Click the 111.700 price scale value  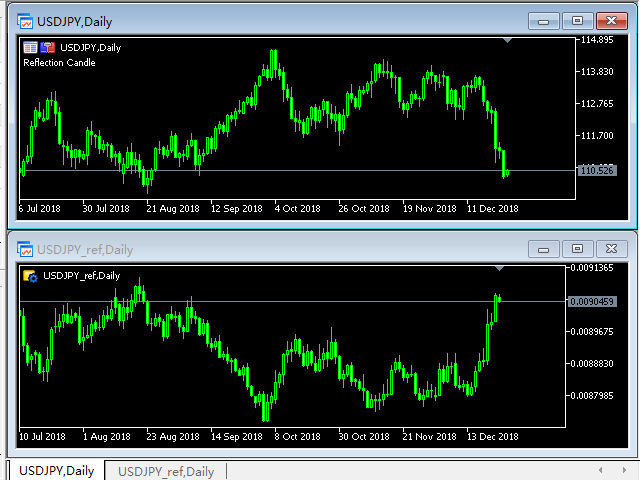coord(597,136)
